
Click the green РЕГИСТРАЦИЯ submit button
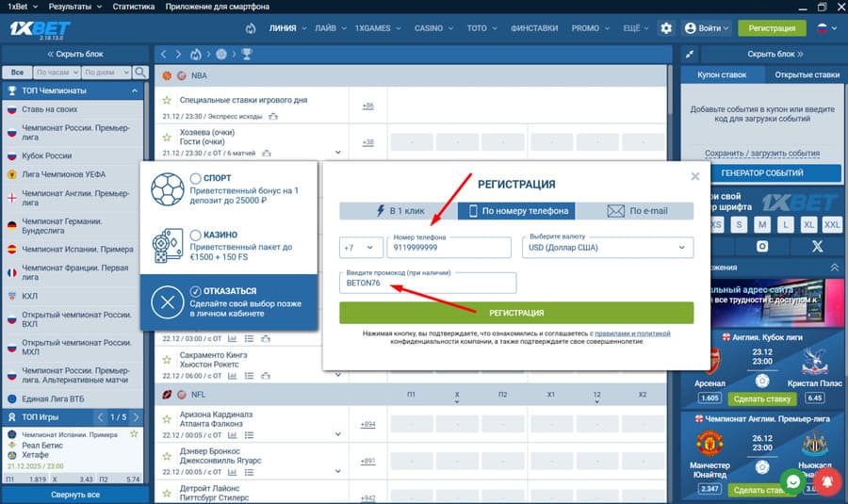point(516,313)
